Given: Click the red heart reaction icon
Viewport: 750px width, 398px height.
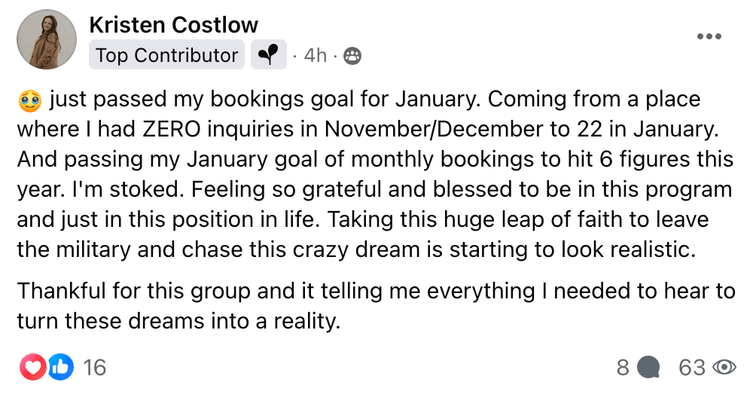Looking at the screenshot, I should click(33, 367).
